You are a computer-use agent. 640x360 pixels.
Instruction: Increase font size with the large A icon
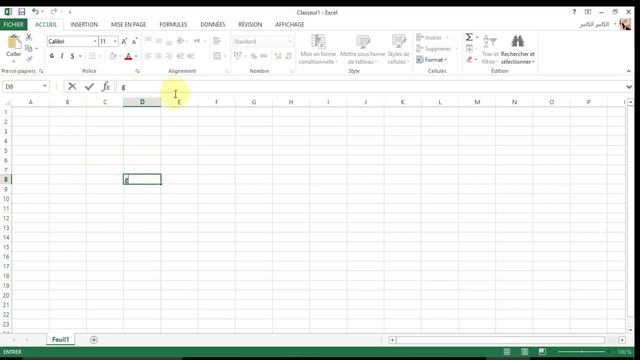(x=124, y=41)
